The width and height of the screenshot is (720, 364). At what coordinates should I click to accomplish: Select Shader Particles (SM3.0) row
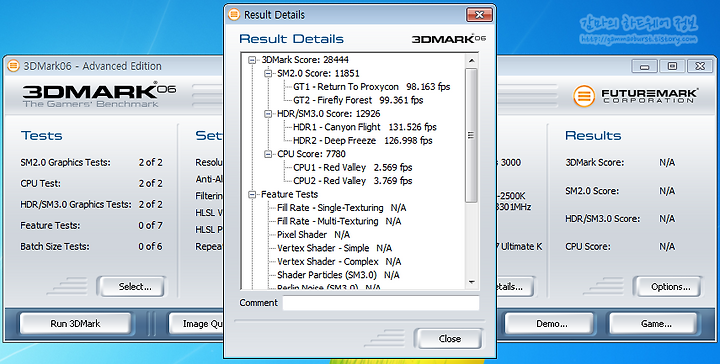point(338,275)
